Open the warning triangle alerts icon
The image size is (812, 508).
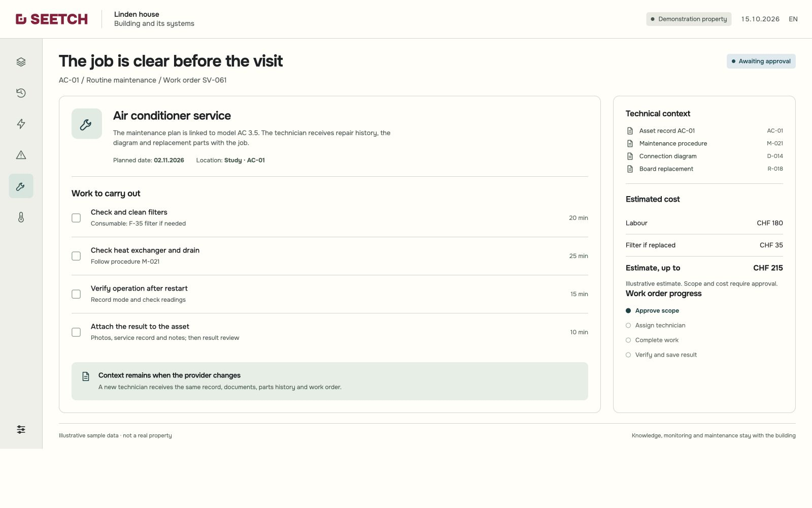[x=21, y=155]
